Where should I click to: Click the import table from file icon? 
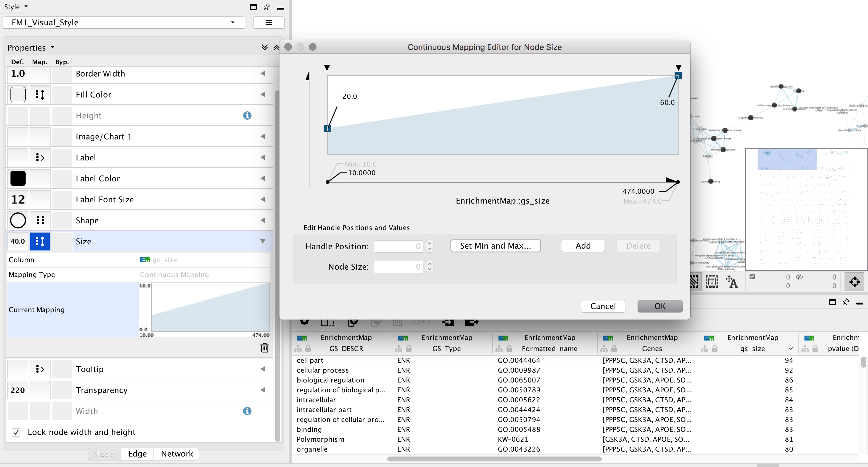[x=448, y=322]
